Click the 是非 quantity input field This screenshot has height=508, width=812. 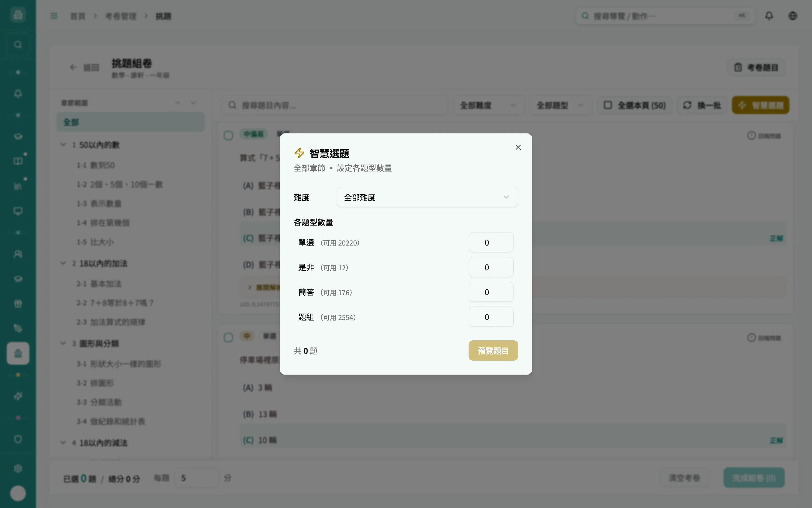click(x=491, y=267)
